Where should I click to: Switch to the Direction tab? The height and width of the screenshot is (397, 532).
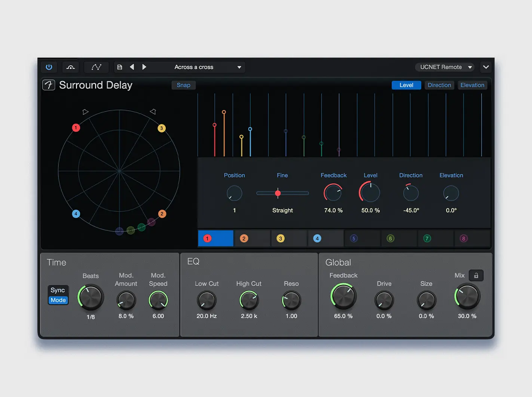[439, 85]
